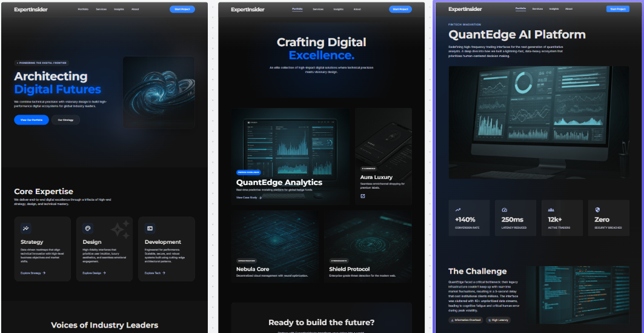This screenshot has width=644, height=333.
Task: Click the arrow next to View Case Study
Action: [x=261, y=198]
